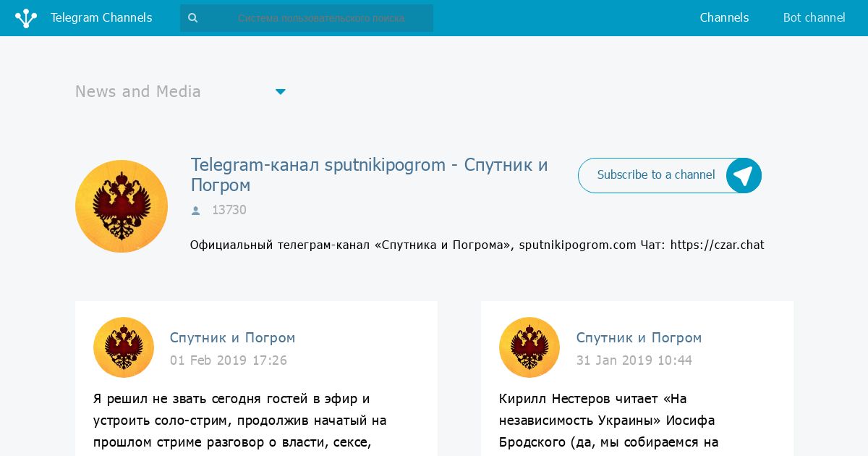Click the Telegram Channels logo icon
This screenshot has height=456, width=868.
pyautogui.click(x=26, y=18)
